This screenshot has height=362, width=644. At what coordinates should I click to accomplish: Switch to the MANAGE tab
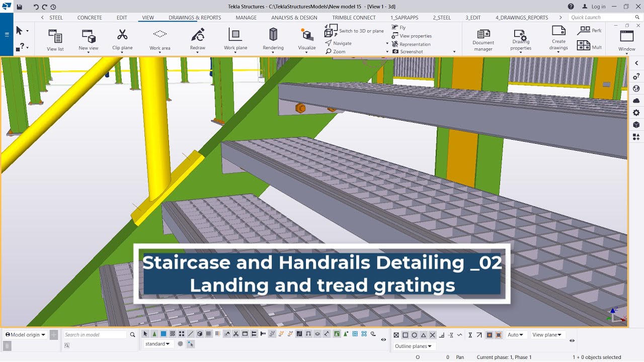(246, 18)
